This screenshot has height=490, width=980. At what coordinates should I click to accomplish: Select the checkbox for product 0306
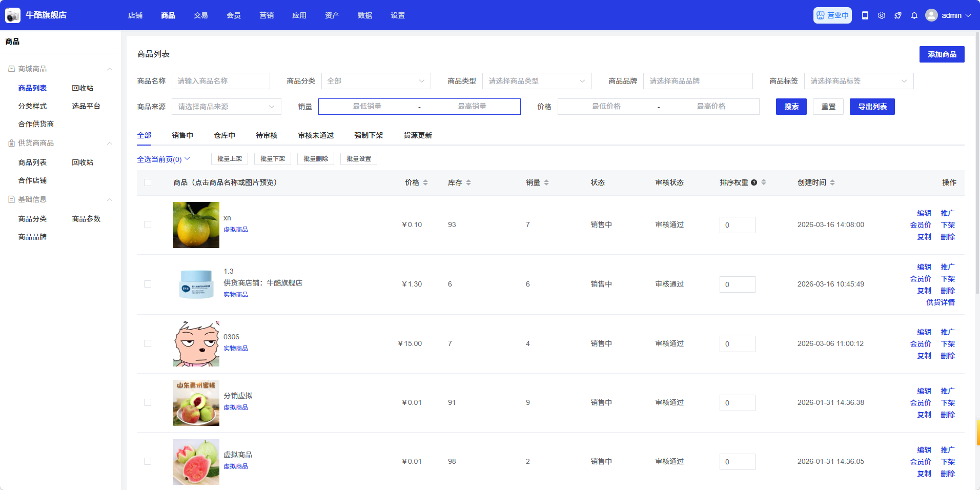pyautogui.click(x=148, y=343)
